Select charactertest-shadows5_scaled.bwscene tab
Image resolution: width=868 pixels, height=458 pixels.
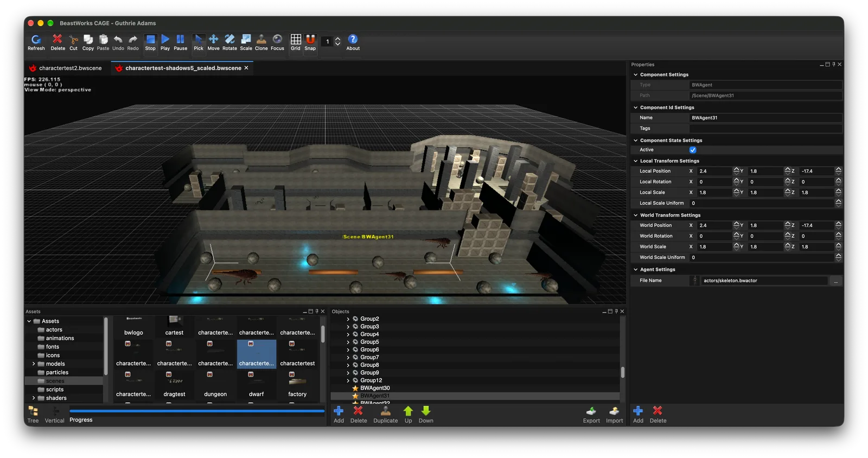pyautogui.click(x=183, y=68)
